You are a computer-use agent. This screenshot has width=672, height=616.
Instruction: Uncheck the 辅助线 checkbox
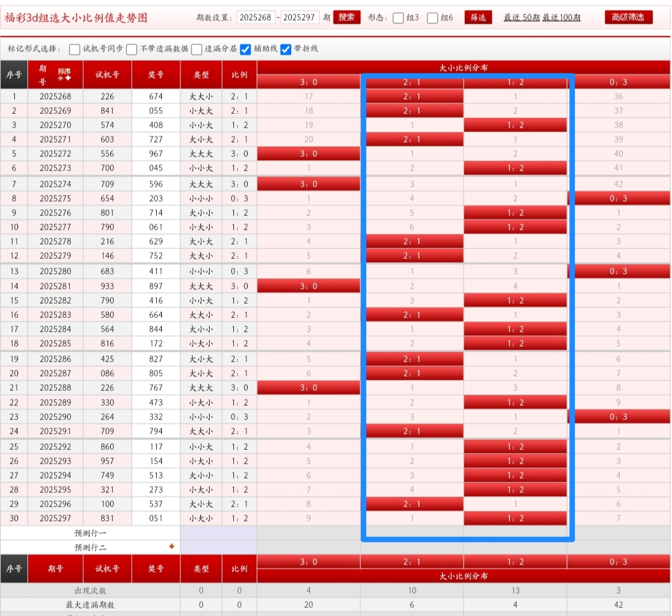(246, 49)
